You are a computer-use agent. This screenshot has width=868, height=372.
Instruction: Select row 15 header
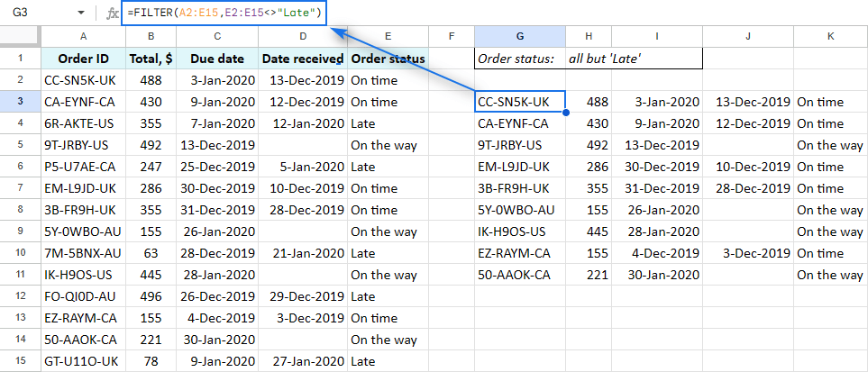pyautogui.click(x=21, y=361)
